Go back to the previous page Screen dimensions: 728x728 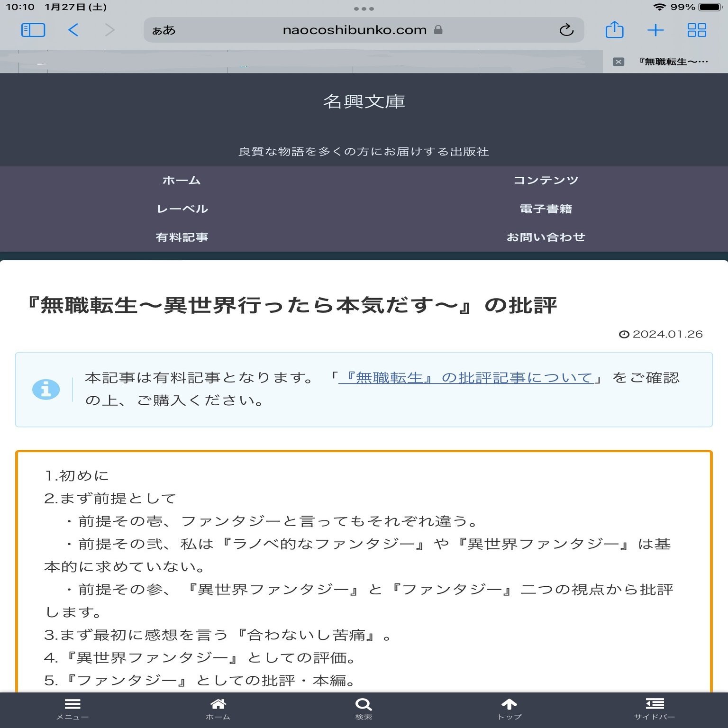pyautogui.click(x=73, y=30)
